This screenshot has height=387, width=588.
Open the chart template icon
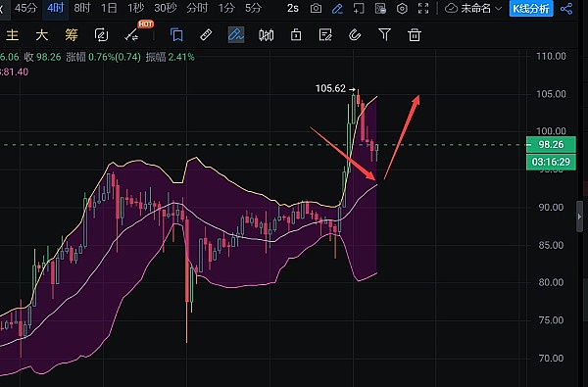tap(380, 8)
